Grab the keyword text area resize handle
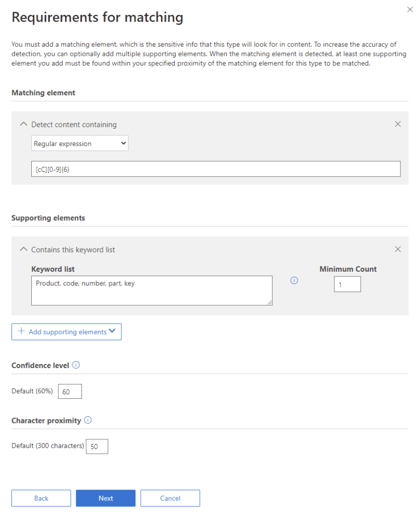The image size is (420, 525). click(x=270, y=303)
